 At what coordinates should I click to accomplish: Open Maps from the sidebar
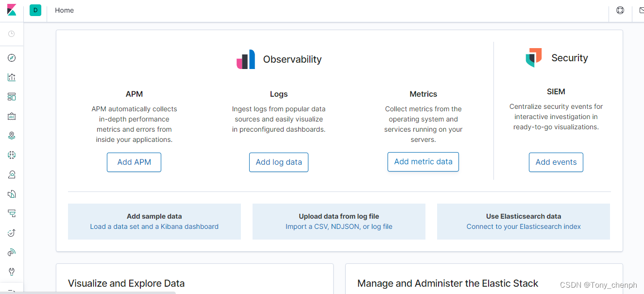point(12,136)
